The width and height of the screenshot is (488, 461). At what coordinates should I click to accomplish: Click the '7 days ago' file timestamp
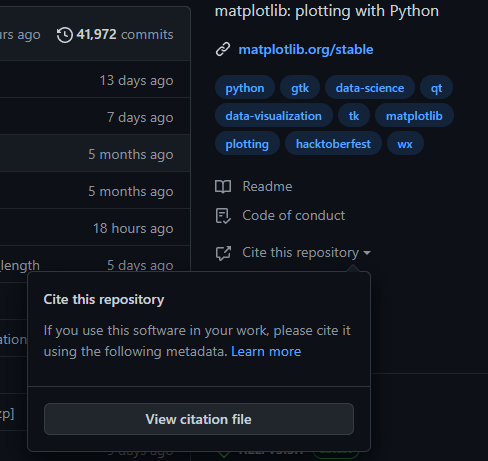pos(140,118)
